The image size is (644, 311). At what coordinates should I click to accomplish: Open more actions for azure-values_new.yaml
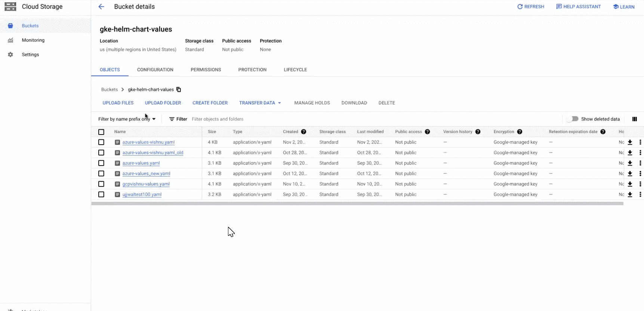(640, 173)
